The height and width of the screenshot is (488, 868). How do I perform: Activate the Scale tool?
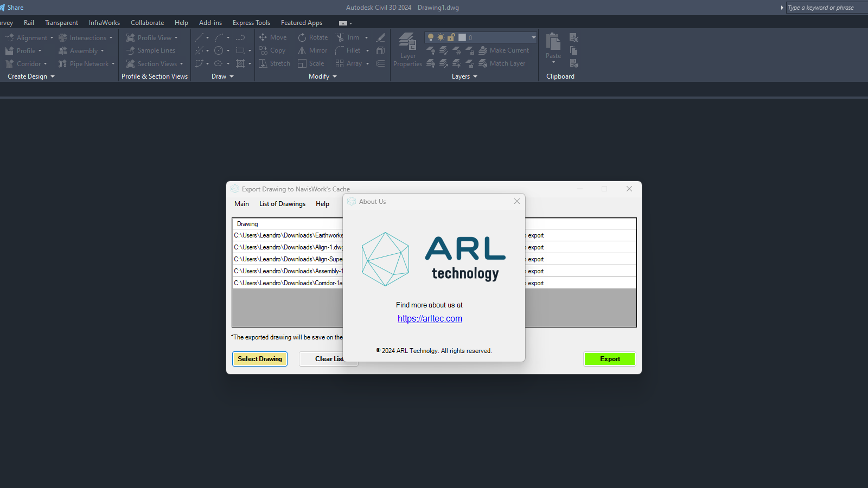311,63
